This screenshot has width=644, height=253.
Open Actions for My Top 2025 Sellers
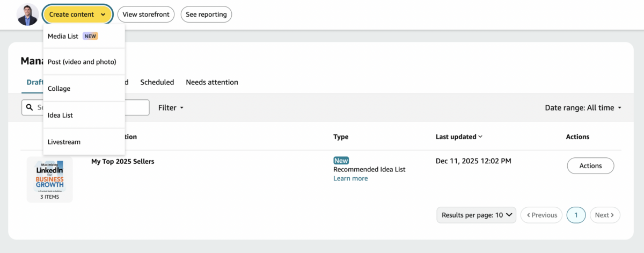coord(590,166)
